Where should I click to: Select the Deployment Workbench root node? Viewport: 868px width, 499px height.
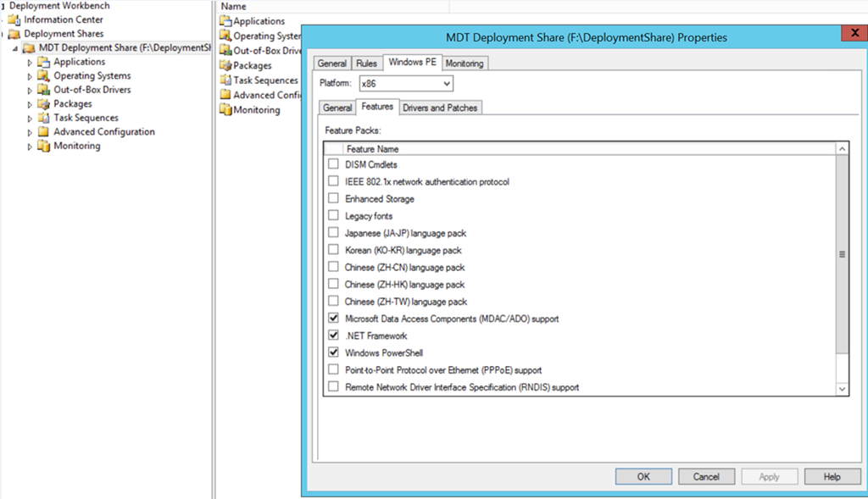click(59, 6)
